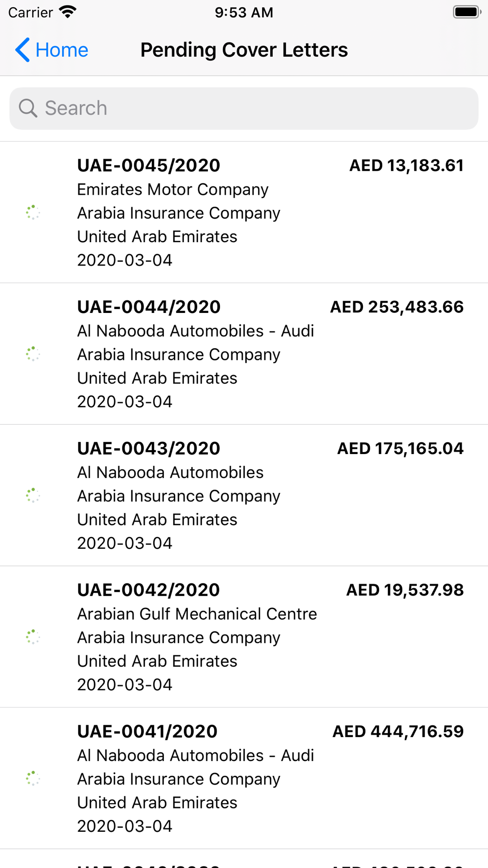Screen dimensions: 488x868
Task: Focus the Search input field
Action: pos(254,108)
